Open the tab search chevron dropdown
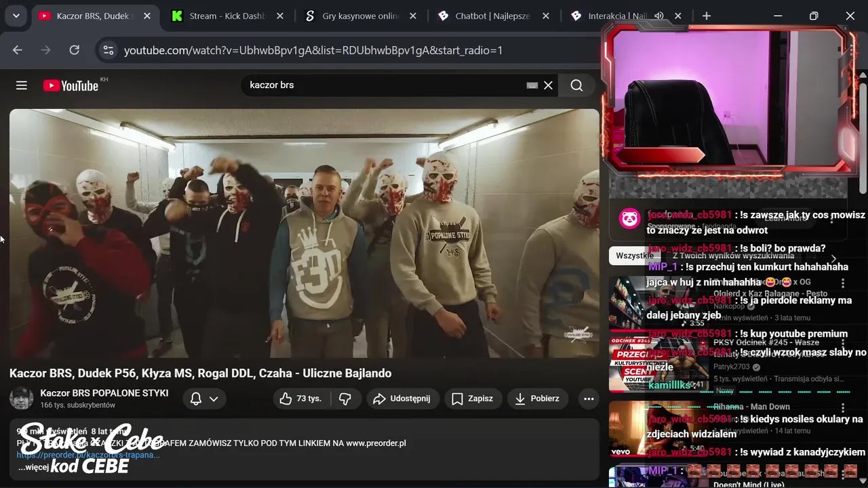 pyautogui.click(x=16, y=16)
